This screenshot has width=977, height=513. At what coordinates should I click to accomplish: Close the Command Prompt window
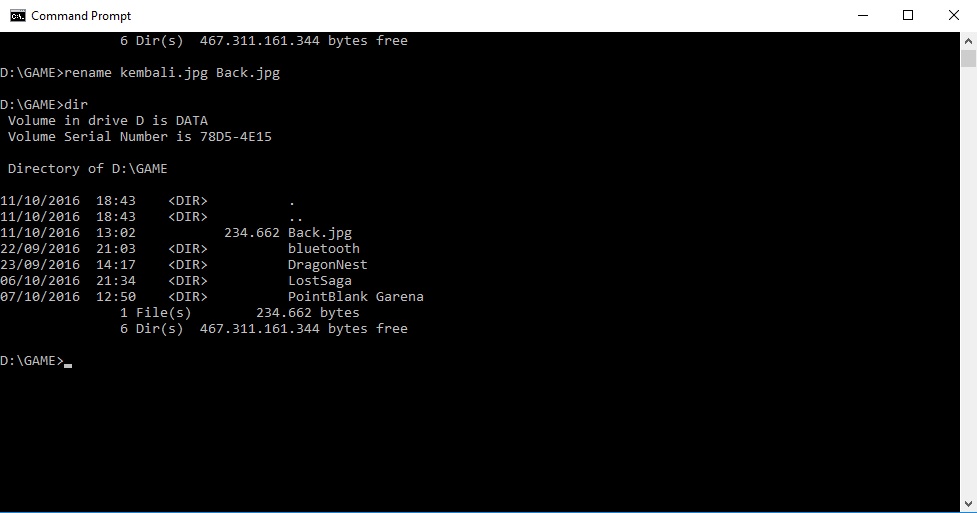[953, 16]
